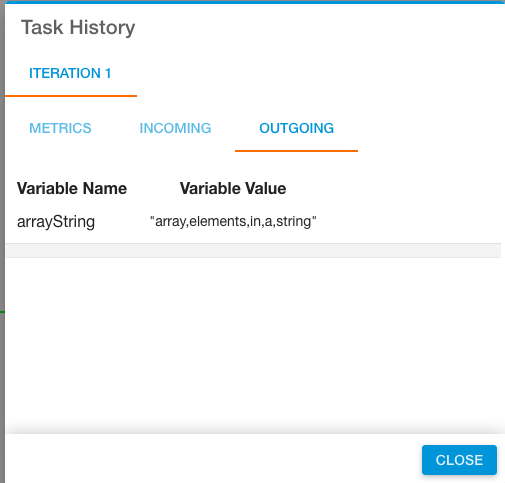Click the green line at the backdrop edge
The image size is (505, 483).
pyautogui.click(x=2, y=312)
